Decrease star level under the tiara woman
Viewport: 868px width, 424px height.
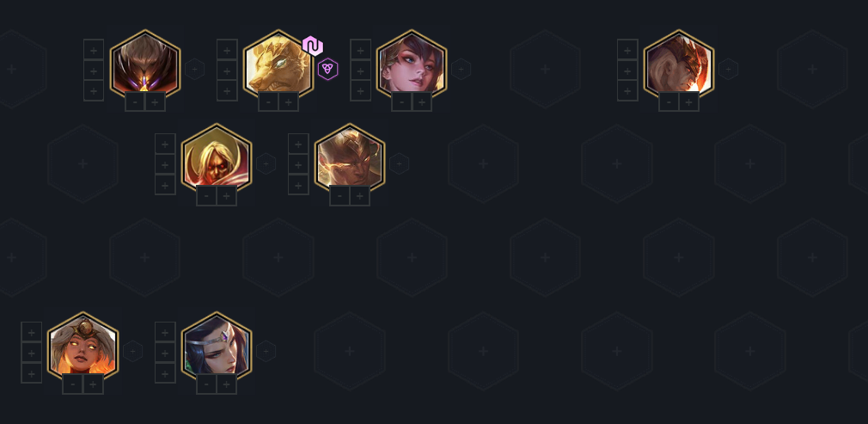[206, 384]
